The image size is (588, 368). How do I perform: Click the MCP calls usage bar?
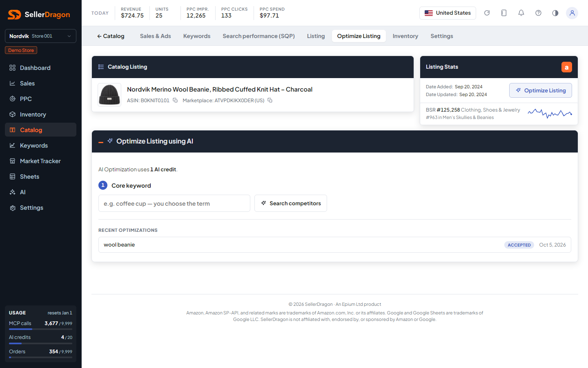[40, 329]
